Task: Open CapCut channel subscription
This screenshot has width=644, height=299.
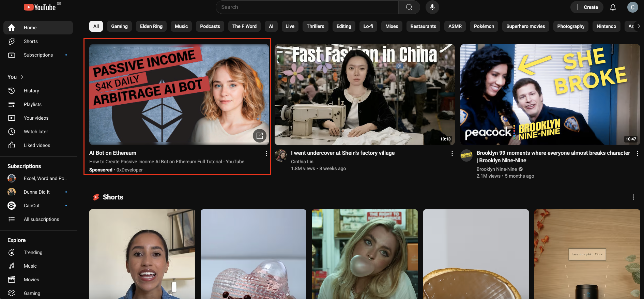Action: tap(38, 206)
